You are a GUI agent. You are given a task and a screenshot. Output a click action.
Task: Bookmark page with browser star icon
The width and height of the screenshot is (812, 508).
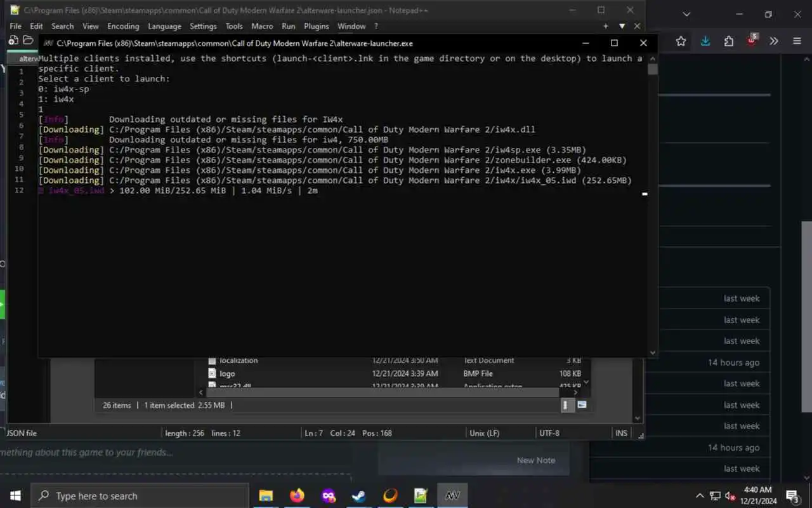tap(681, 41)
